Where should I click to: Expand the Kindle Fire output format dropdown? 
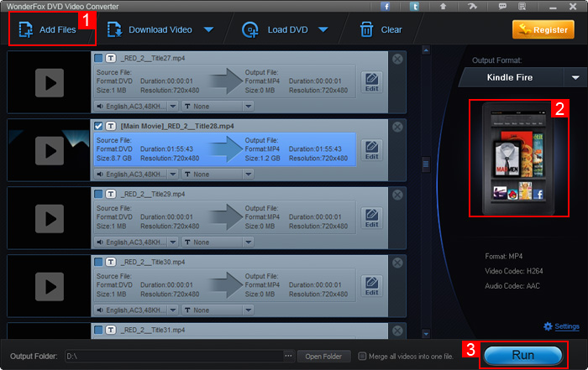575,77
